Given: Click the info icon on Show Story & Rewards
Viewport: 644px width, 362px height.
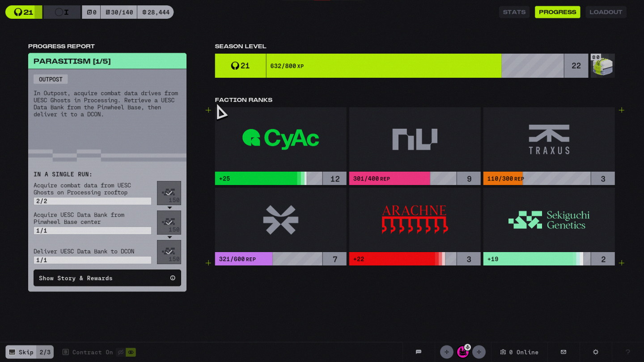Looking at the screenshot, I should coord(173,278).
